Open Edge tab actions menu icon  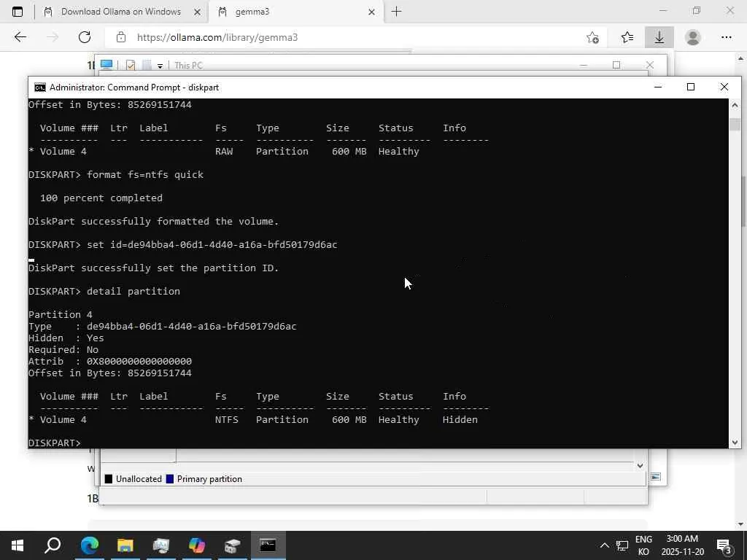tap(18, 12)
